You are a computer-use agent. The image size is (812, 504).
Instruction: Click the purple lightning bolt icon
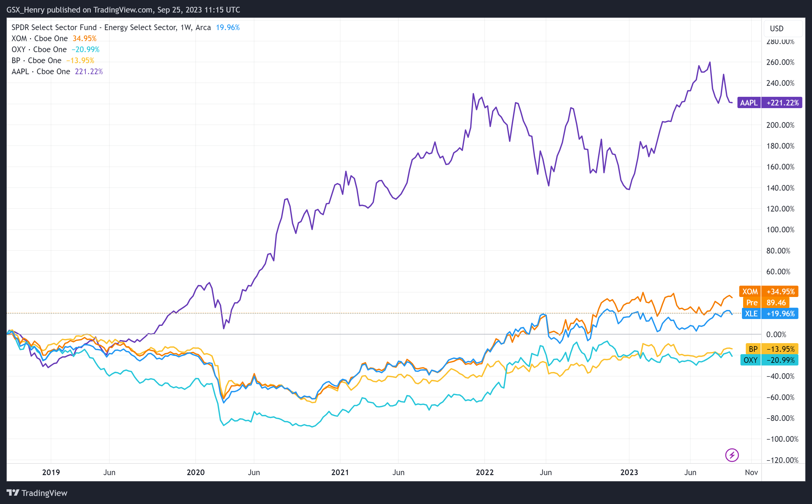tap(731, 455)
